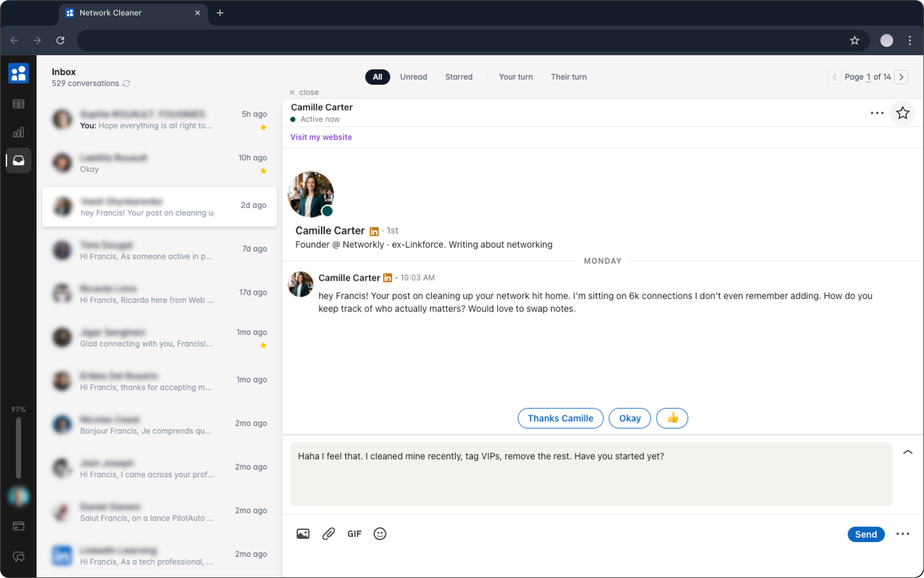Attach a file with the paperclip icon
The width and height of the screenshot is (924, 578).
[329, 534]
